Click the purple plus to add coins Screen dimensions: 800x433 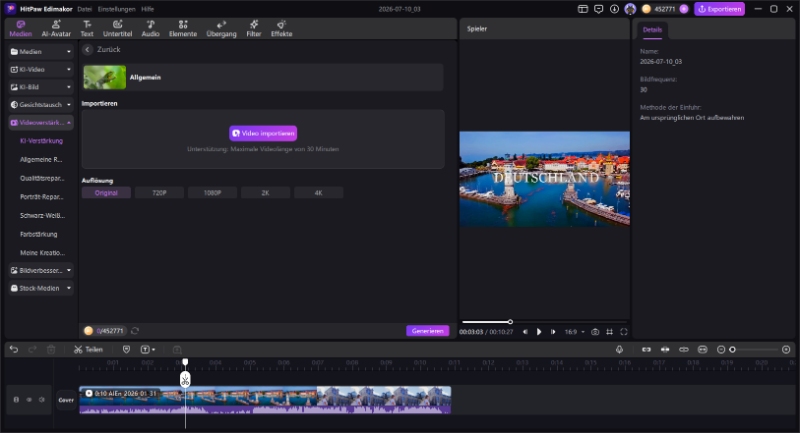coord(684,9)
